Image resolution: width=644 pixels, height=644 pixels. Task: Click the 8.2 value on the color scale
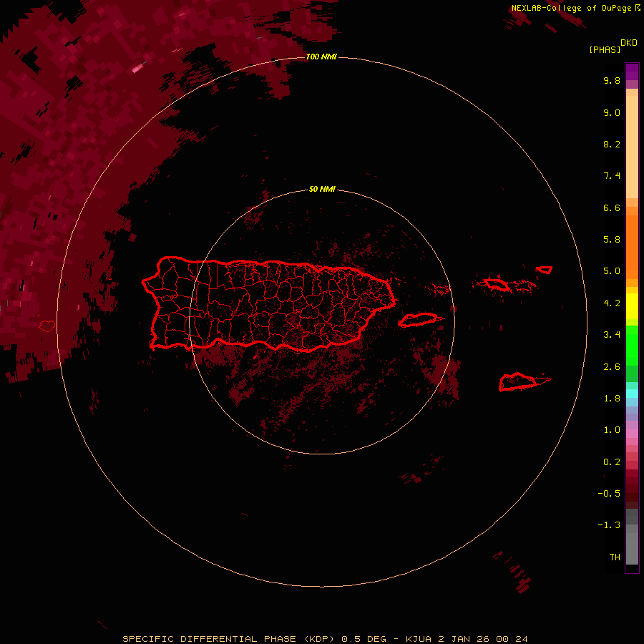click(x=612, y=144)
